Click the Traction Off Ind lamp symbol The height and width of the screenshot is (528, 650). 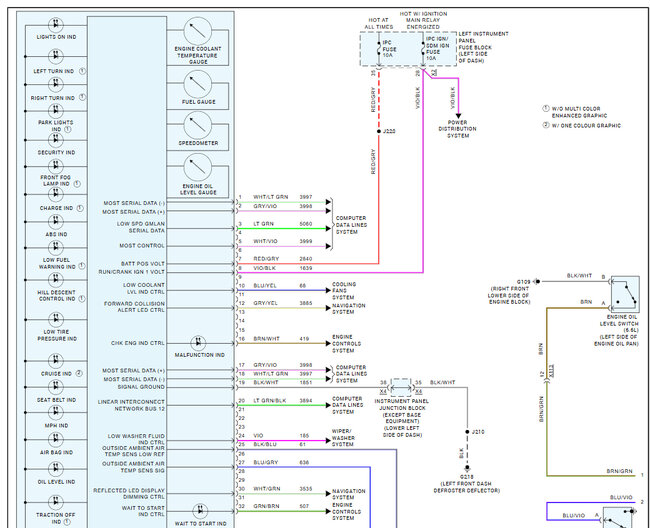56,502
